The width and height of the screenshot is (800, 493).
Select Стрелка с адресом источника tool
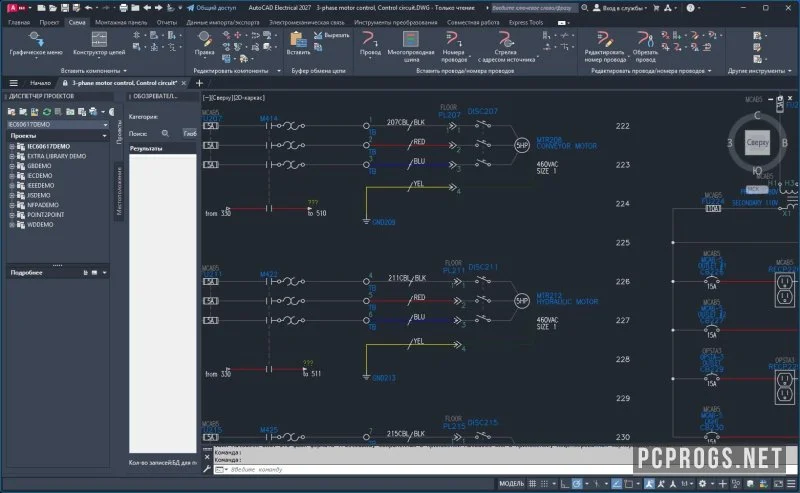(506, 46)
